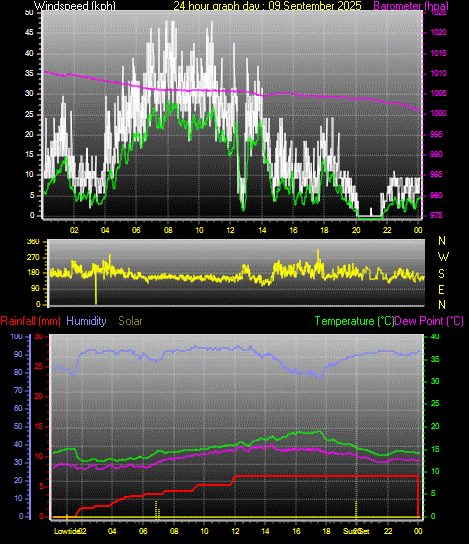This screenshot has height=544, width=469.
Task: Select the 'Temperature (°C)' legend label
Action: (355, 321)
